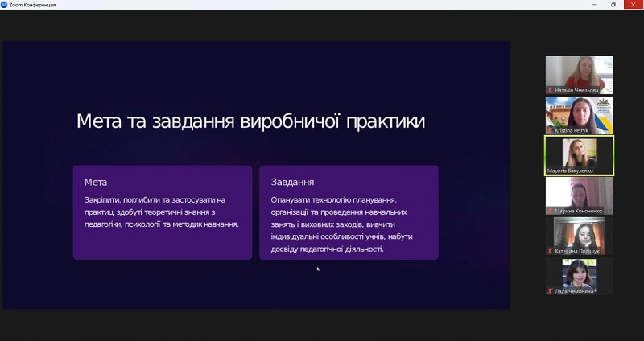Click Наталія Чмельова's muted microphone icon
This screenshot has width=644, height=341.
(x=551, y=90)
